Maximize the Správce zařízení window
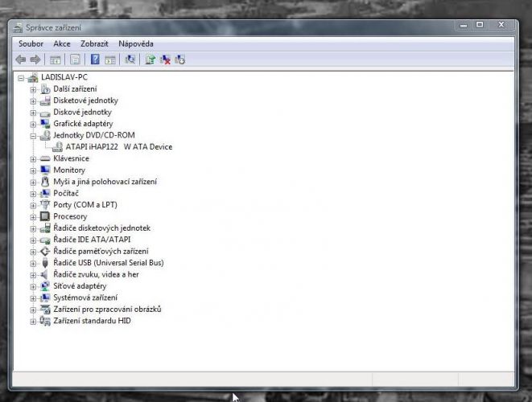Image resolution: width=532 pixels, height=402 pixels. (x=480, y=25)
